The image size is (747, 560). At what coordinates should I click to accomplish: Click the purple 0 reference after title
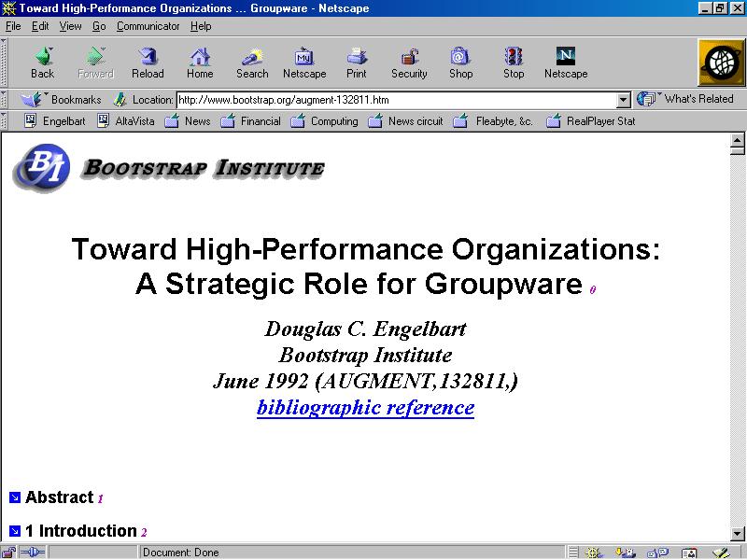593,289
